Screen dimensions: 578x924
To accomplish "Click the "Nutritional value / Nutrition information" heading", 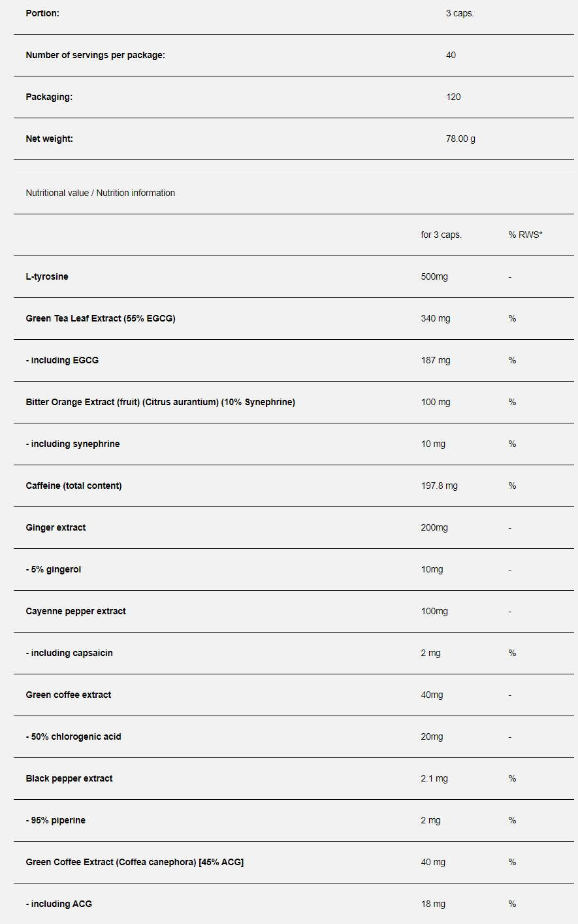I will [100, 193].
